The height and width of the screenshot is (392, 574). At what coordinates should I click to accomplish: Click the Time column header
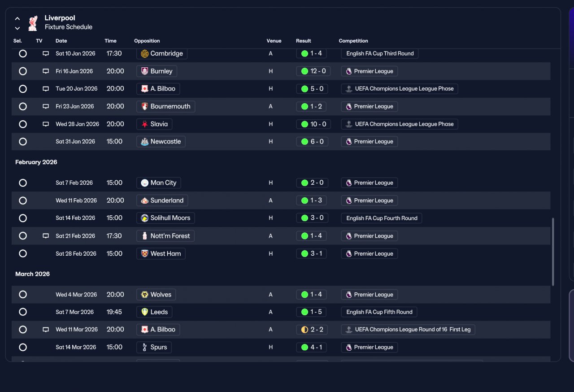pyautogui.click(x=111, y=41)
